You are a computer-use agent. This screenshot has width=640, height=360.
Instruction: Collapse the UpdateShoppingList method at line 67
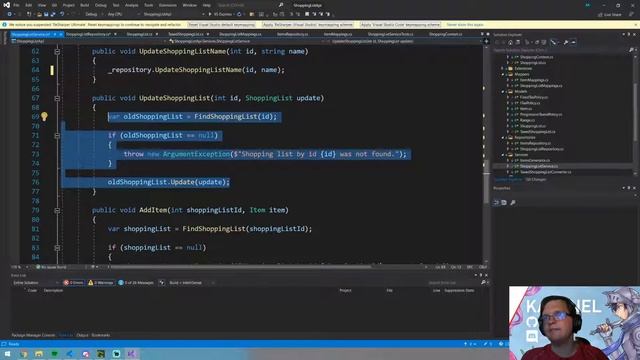click(57, 98)
